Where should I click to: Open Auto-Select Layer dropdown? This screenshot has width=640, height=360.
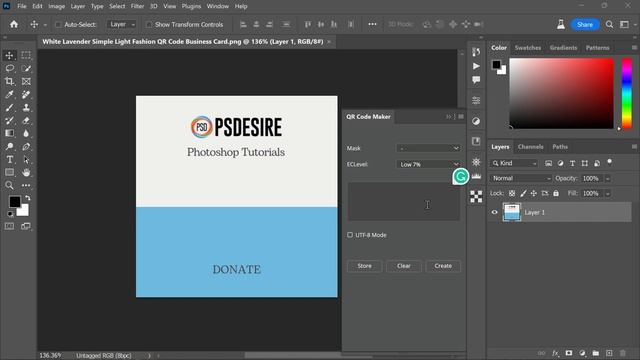(x=122, y=24)
